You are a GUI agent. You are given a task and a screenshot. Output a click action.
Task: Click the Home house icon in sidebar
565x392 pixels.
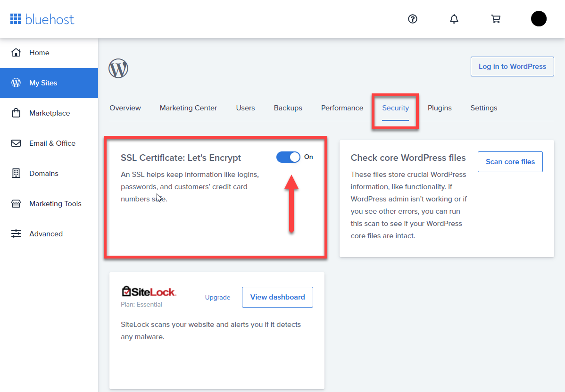pyautogui.click(x=16, y=53)
